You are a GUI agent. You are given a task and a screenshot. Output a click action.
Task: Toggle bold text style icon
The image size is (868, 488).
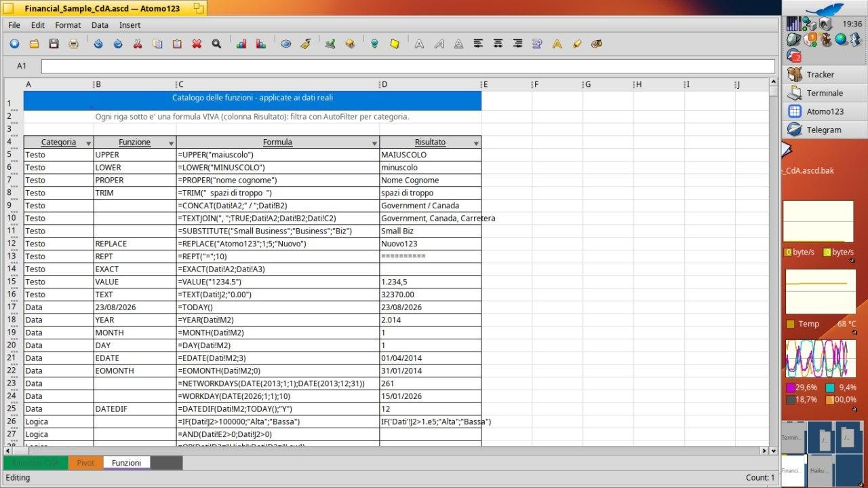(419, 43)
